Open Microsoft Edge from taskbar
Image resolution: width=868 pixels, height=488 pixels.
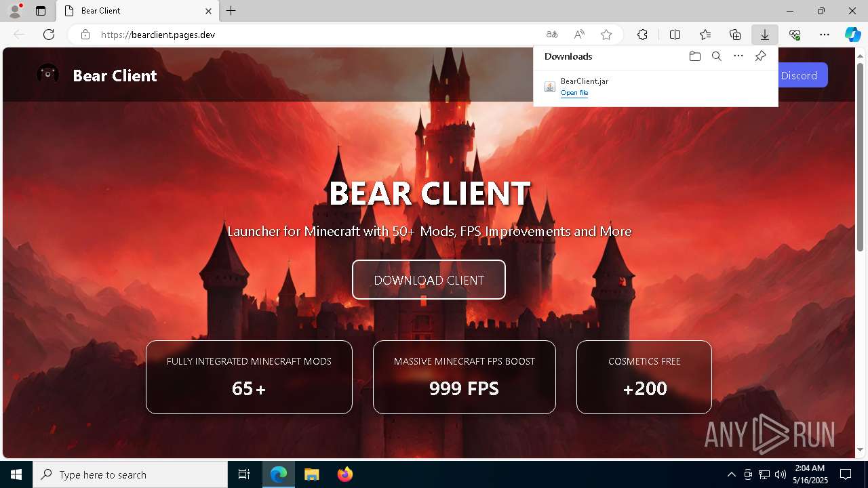click(x=279, y=474)
